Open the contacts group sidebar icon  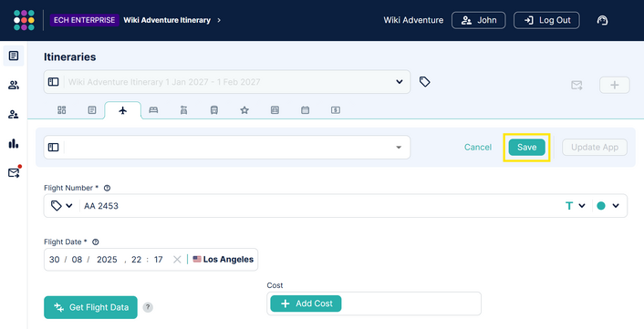click(x=14, y=86)
